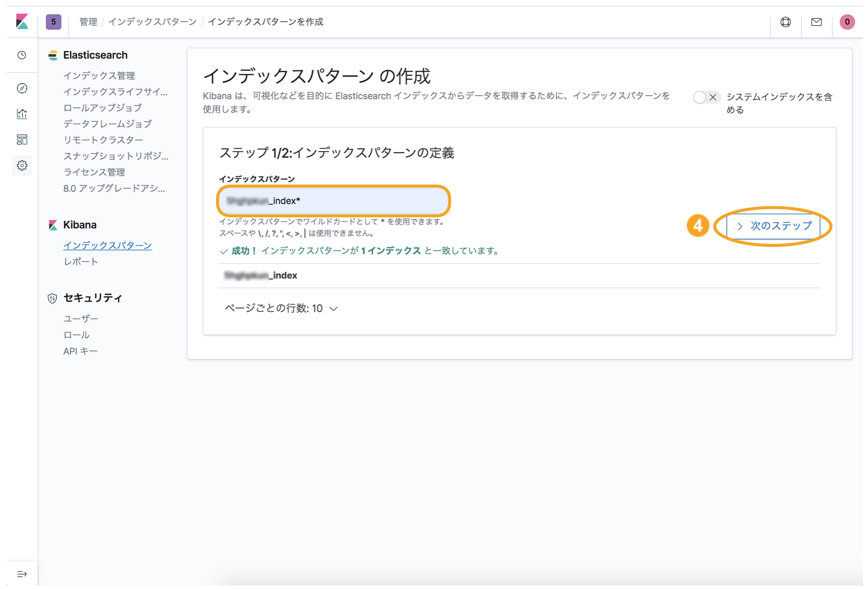This screenshot has height=589, width=868.
Task: Open Management gear icon in the sidebar
Action: click(22, 165)
